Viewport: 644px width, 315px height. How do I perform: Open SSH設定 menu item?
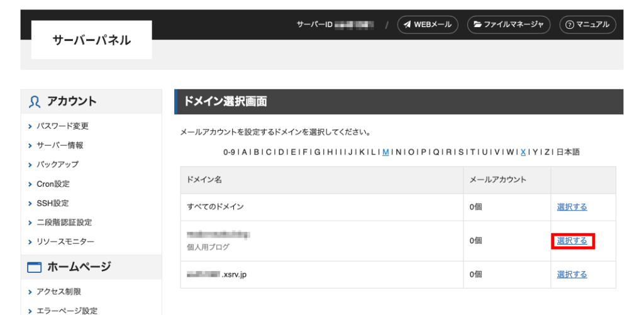point(53,203)
